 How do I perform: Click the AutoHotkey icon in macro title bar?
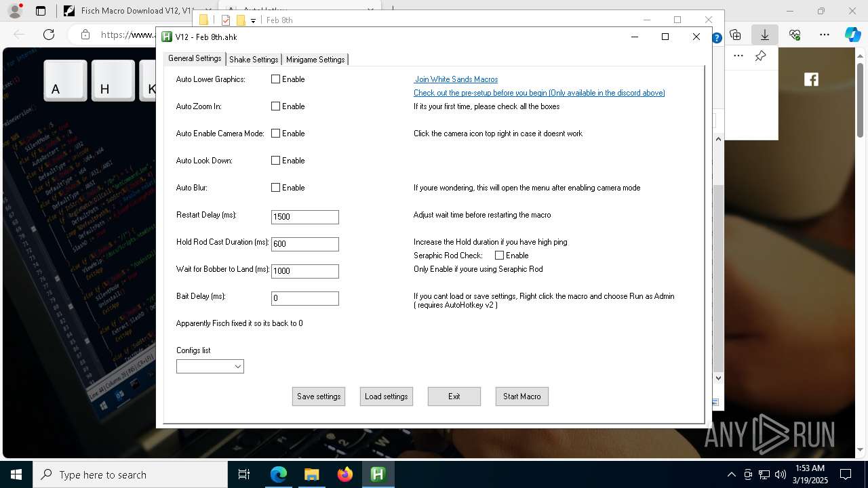167,37
